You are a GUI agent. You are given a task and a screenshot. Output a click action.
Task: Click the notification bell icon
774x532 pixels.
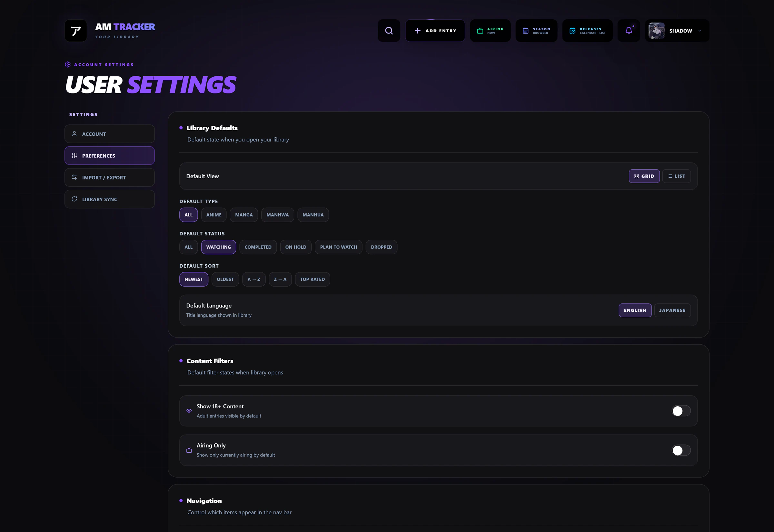(629, 31)
